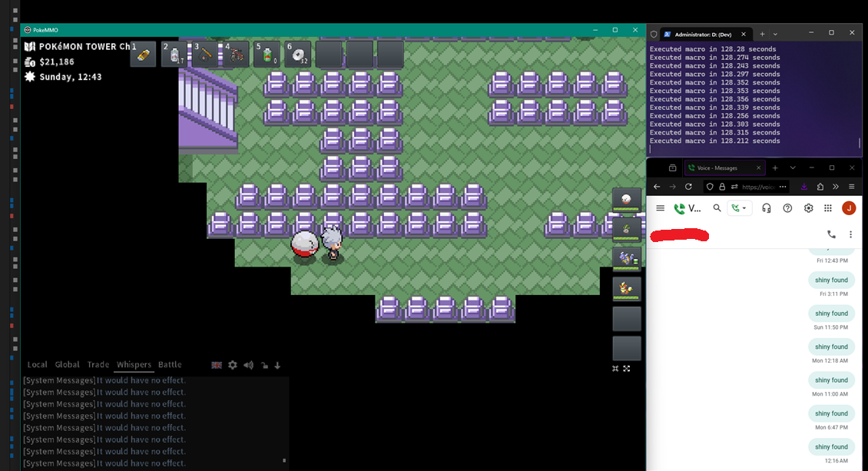
Task: Open Google Voice help
Action: pos(788,208)
